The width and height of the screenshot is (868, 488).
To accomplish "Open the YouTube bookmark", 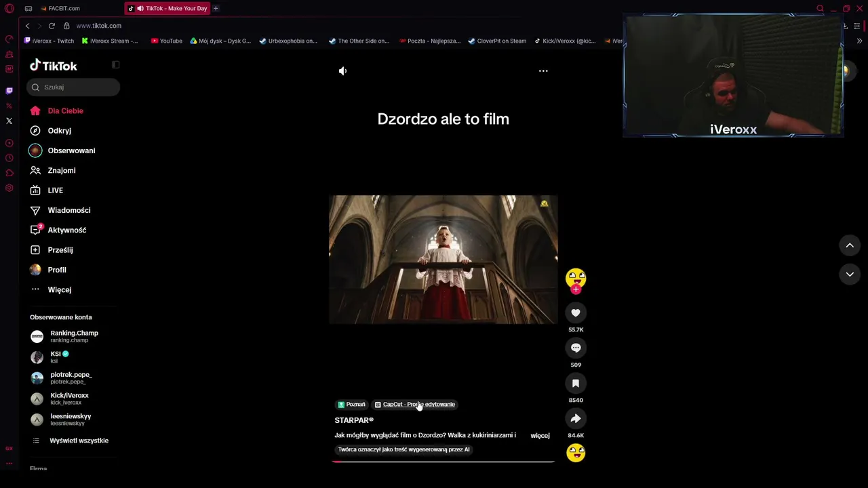I will point(167,41).
